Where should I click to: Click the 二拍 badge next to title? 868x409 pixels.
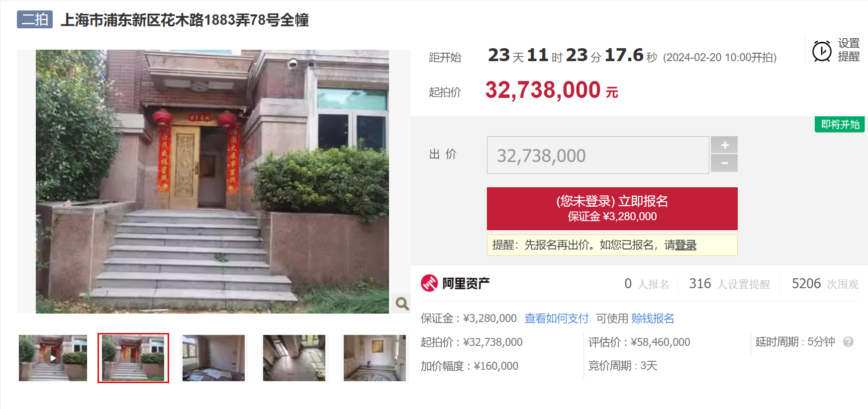point(35,19)
